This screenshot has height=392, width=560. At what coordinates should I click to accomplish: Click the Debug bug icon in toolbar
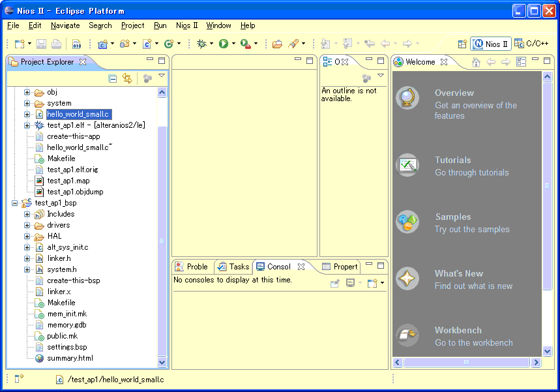[x=202, y=44]
